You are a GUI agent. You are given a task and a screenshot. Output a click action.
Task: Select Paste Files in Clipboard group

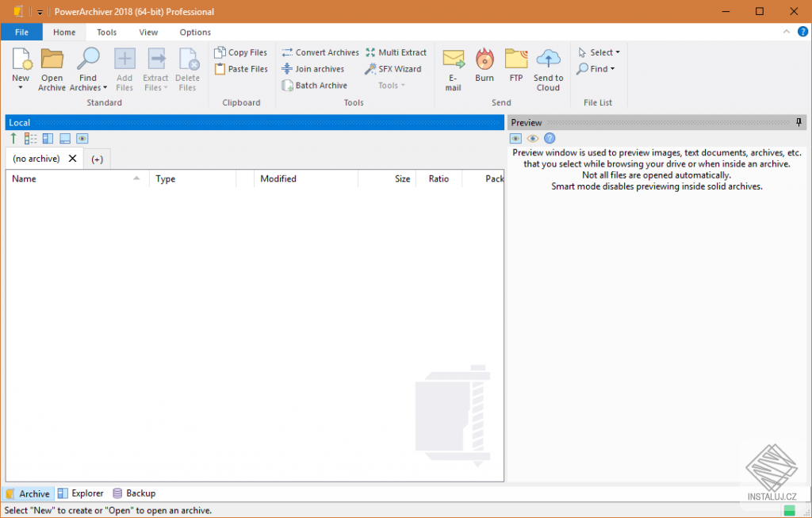(x=241, y=69)
